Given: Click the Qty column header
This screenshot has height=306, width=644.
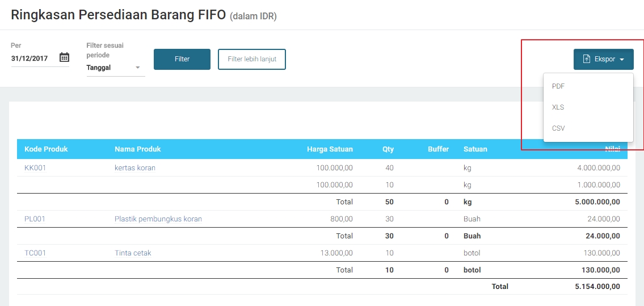Looking at the screenshot, I should pos(388,149).
